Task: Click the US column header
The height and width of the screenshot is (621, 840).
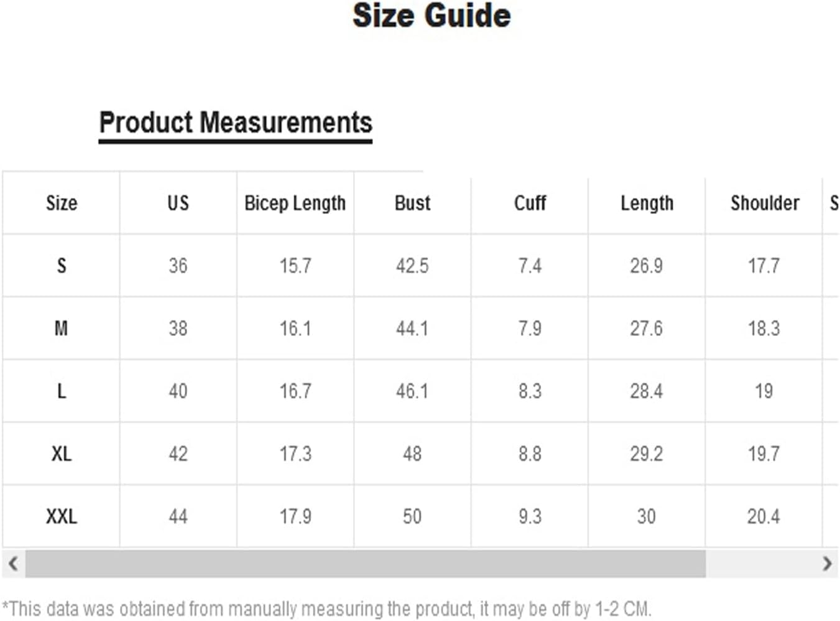Action: (x=178, y=203)
